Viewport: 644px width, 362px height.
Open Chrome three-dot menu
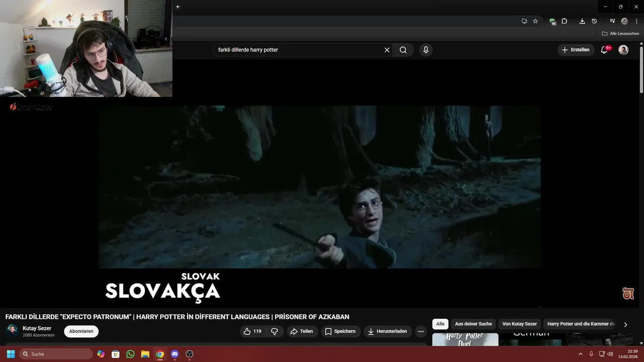[636, 21]
